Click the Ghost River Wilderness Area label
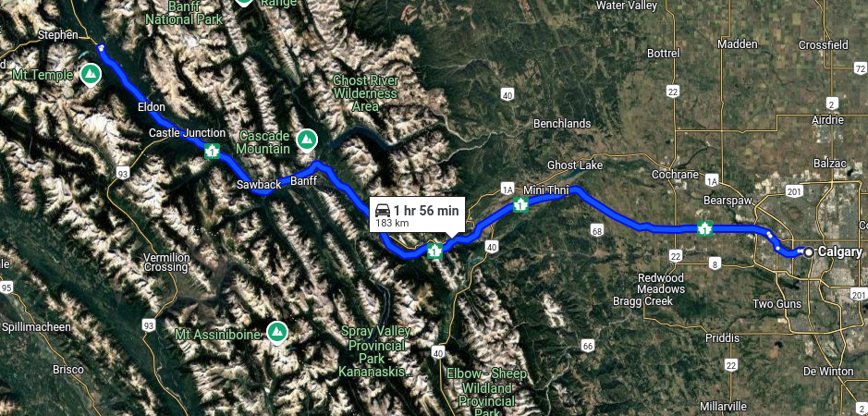The image size is (868, 416). coord(365,93)
